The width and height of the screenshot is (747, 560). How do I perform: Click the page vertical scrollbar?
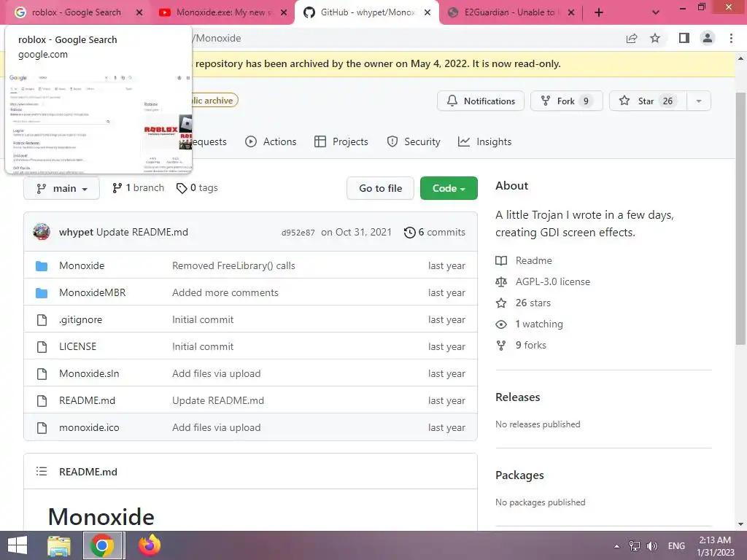(740, 218)
